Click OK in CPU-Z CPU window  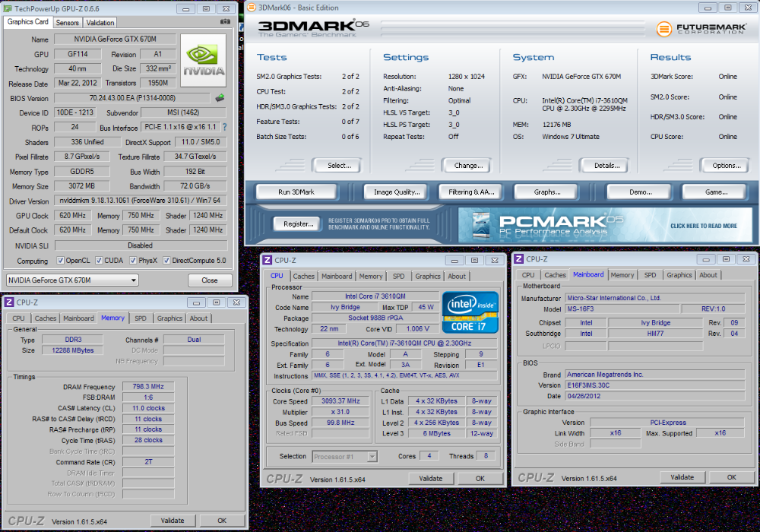tap(480, 478)
